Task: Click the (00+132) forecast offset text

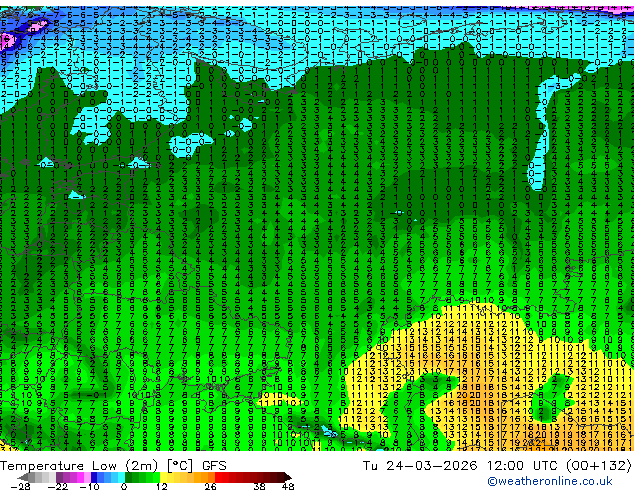Action: (600, 466)
